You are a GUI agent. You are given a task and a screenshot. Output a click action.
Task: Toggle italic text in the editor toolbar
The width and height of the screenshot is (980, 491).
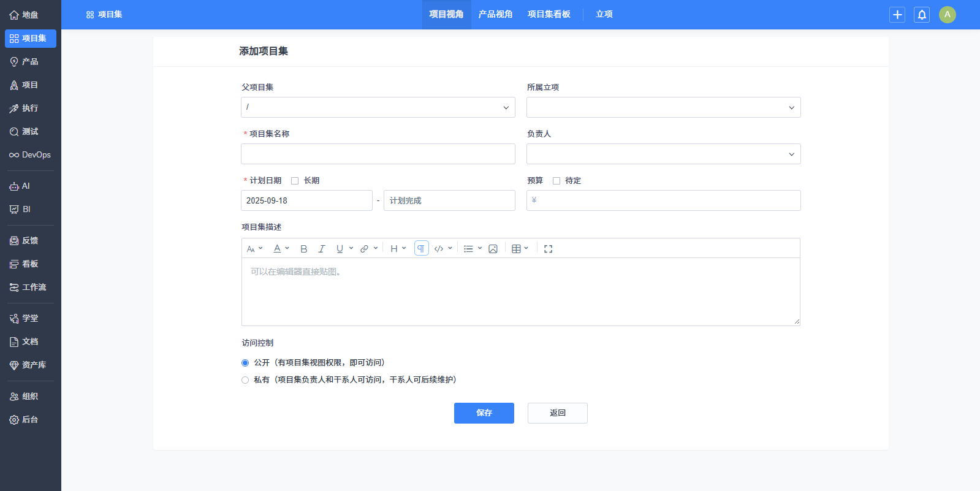click(x=321, y=249)
